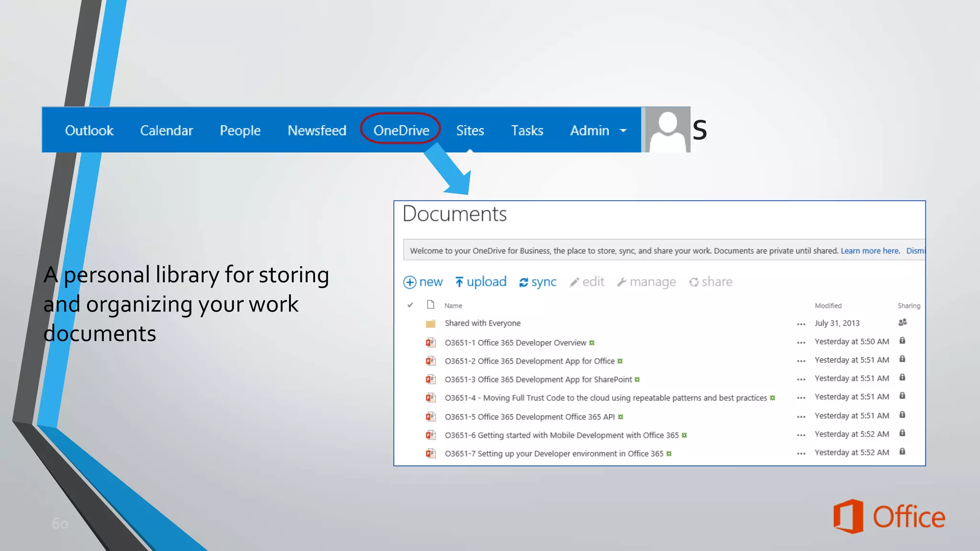The width and height of the screenshot is (980, 551).
Task: Click the lock icon for O3651-7 file
Action: pos(902,452)
